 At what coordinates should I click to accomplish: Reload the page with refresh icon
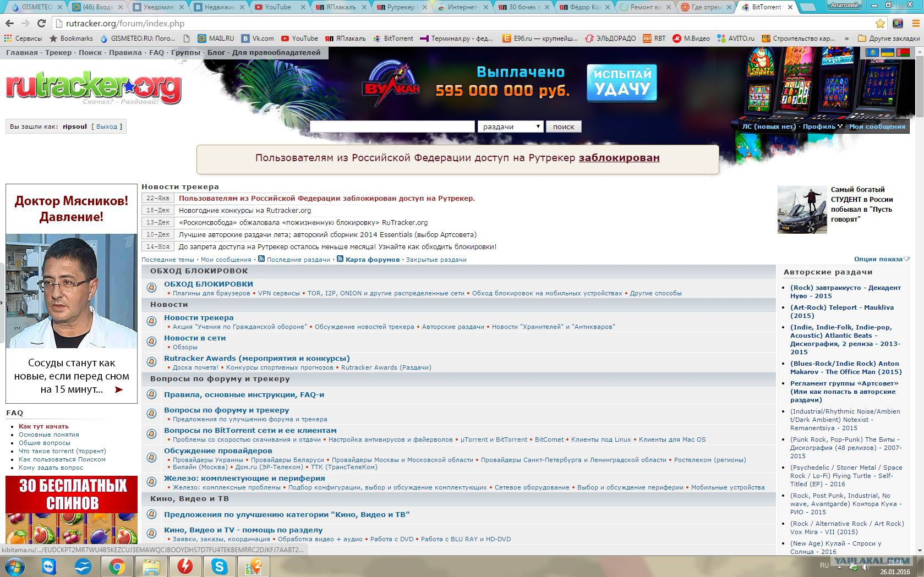(41, 24)
